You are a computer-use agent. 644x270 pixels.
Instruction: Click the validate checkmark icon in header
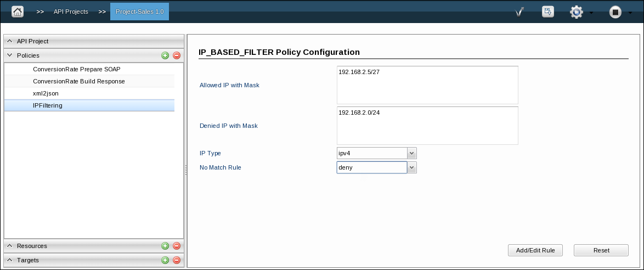pos(519,12)
